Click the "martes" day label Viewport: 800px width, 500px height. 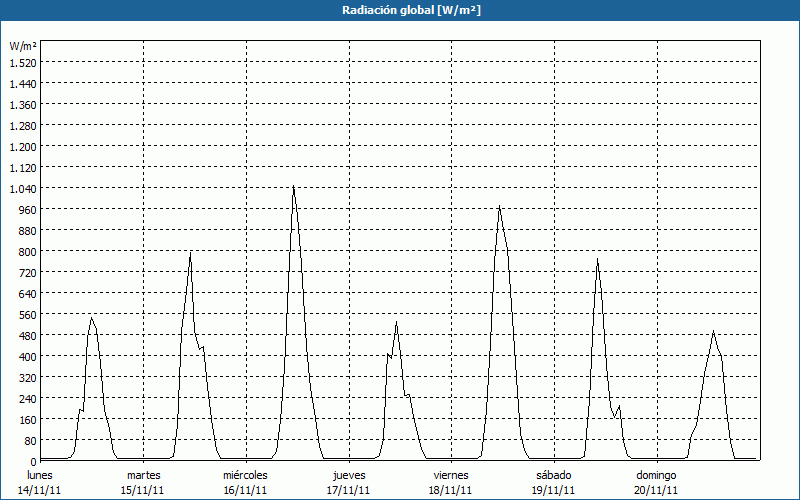point(144,475)
